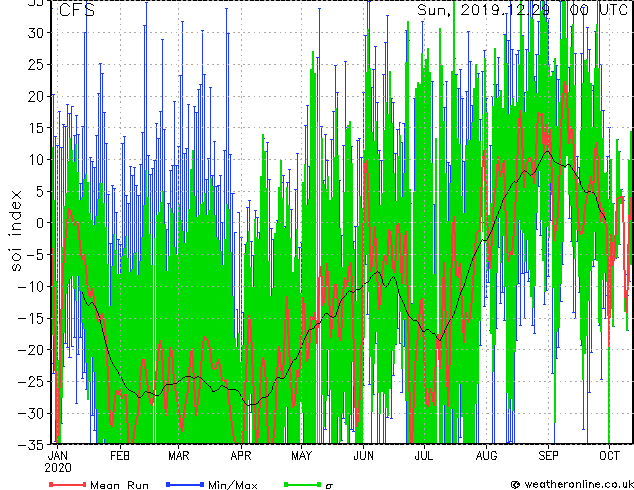This screenshot has height=490, width=634.
Task: Click the y-axis value '0'
Action: 40,223
